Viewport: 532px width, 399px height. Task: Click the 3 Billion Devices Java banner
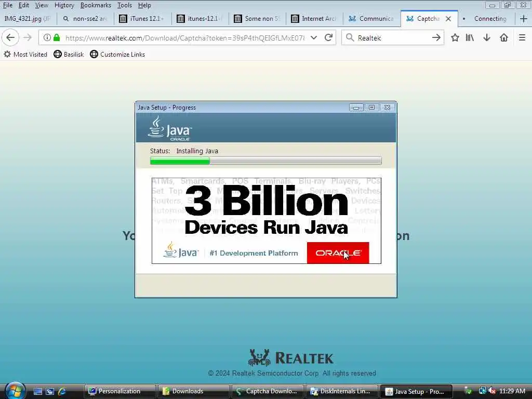point(267,220)
